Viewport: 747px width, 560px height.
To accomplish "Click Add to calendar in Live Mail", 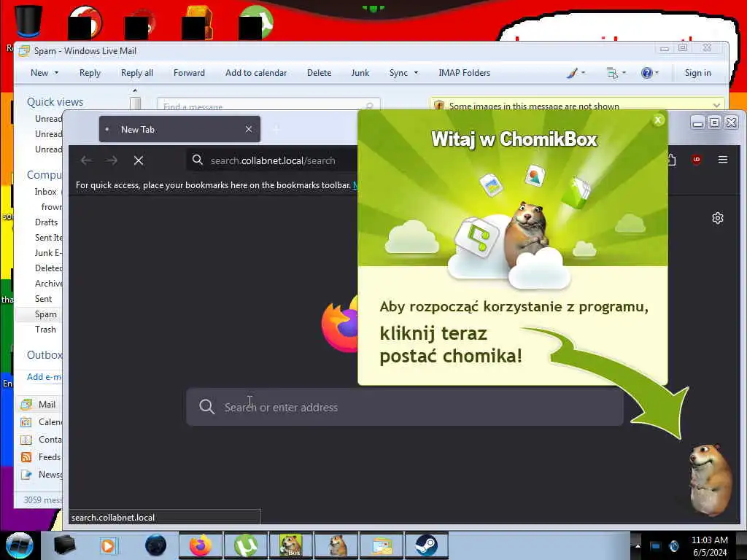I will tap(256, 73).
